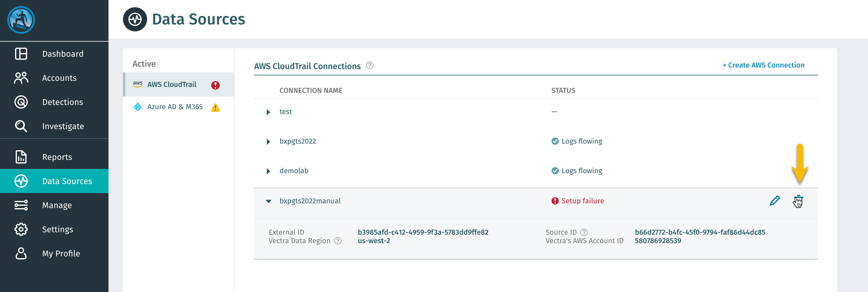This screenshot has height=292, width=868.
Task: Expand the demolab connection row
Action: point(268,171)
